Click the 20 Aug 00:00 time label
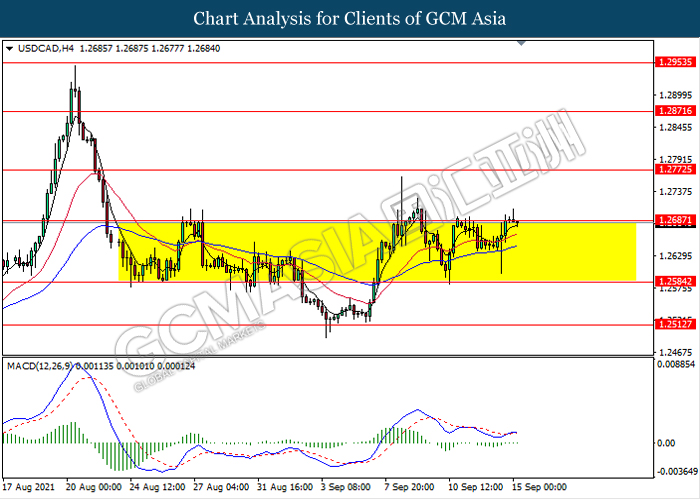 point(94,487)
